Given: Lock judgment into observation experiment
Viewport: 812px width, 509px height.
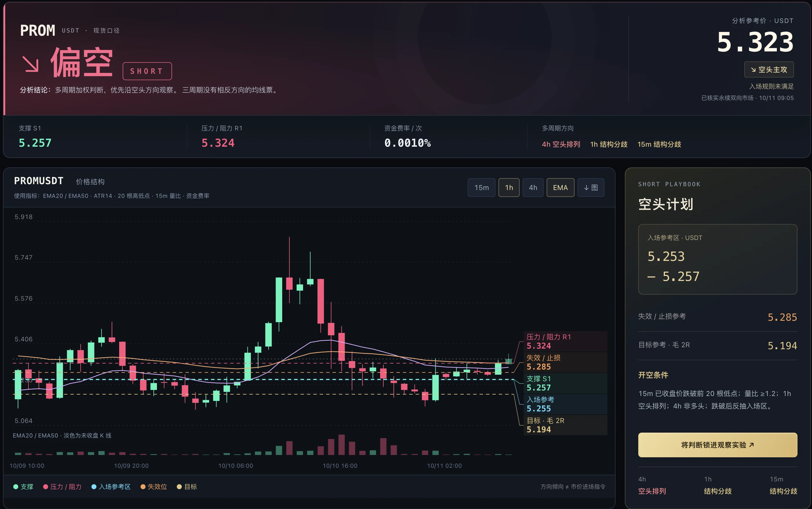Looking at the screenshot, I should (717, 445).
